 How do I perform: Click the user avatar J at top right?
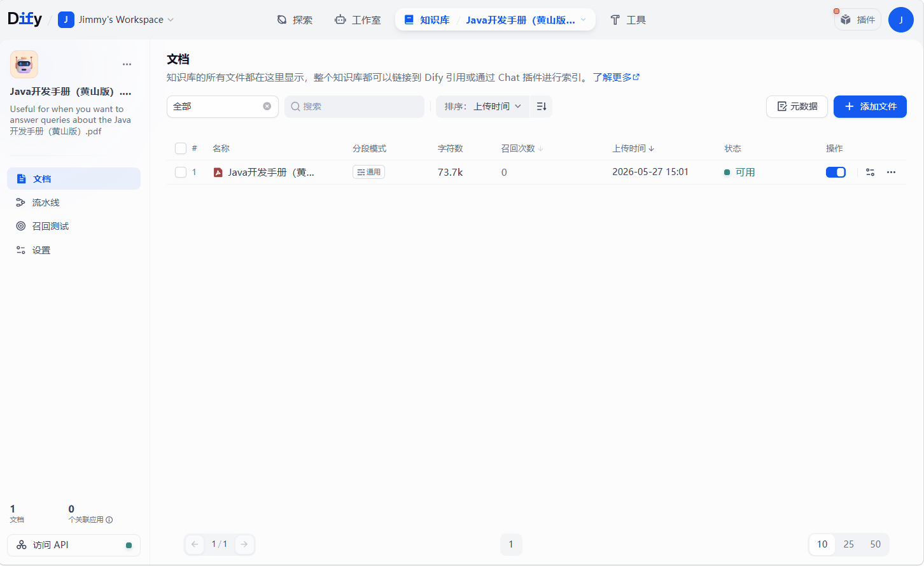click(901, 20)
